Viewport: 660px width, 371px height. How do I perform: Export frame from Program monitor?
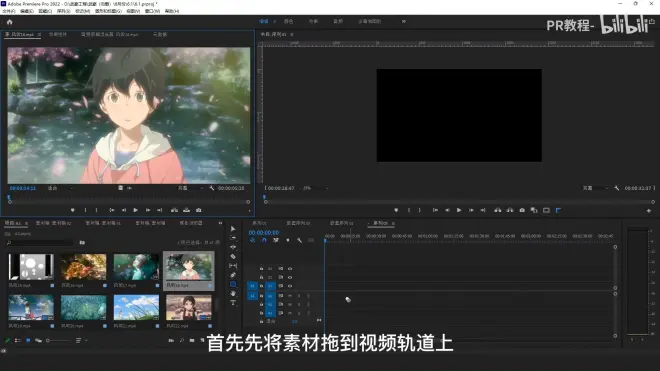[522, 210]
